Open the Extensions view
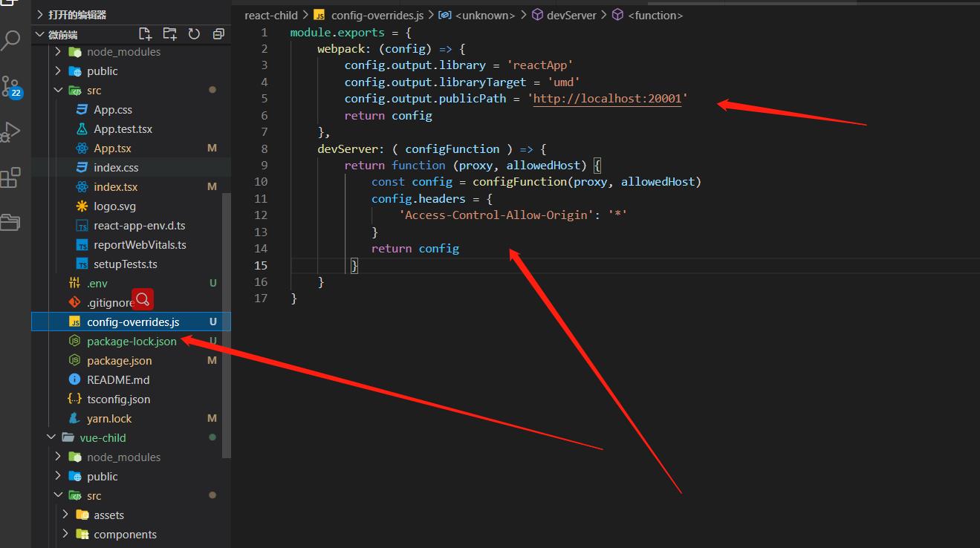Screen dimensions: 980x548 (x=10, y=177)
